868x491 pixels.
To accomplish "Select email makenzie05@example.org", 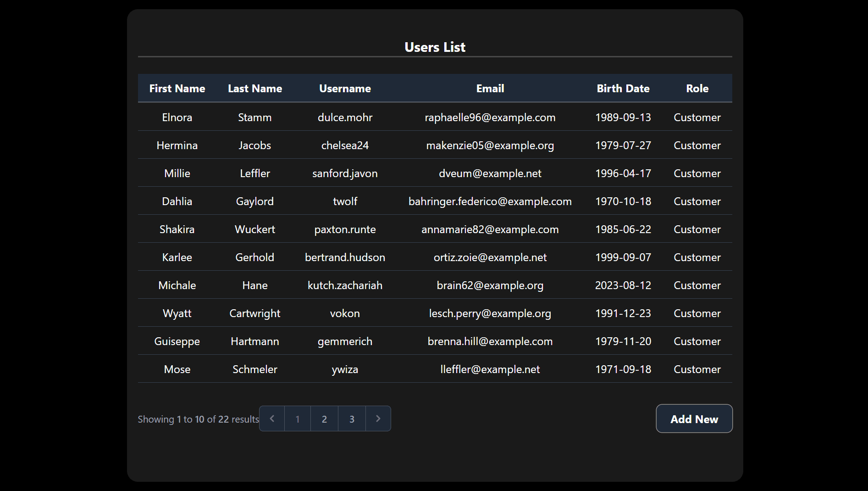I will coord(490,145).
